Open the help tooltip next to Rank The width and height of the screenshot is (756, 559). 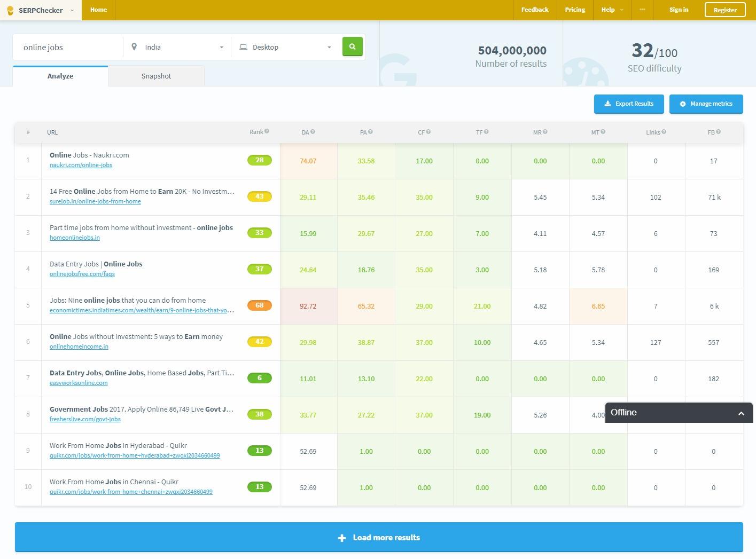tap(267, 131)
